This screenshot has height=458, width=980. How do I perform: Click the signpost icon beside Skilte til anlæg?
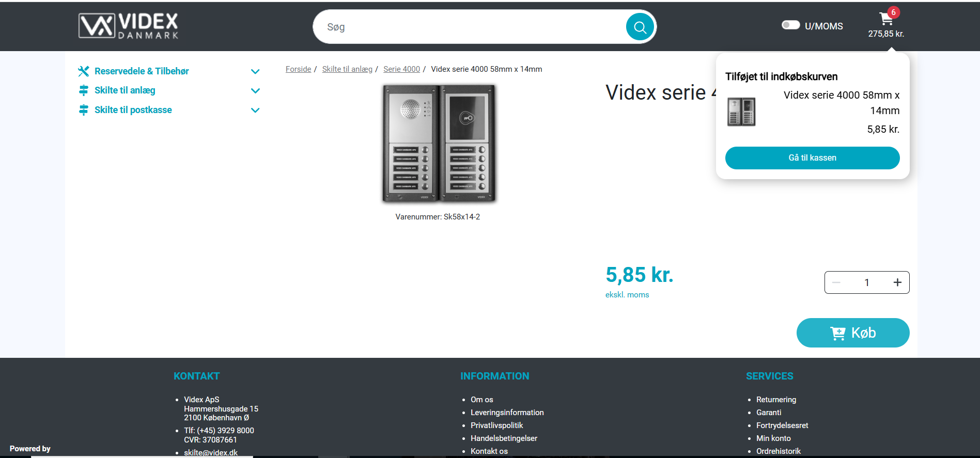click(83, 90)
